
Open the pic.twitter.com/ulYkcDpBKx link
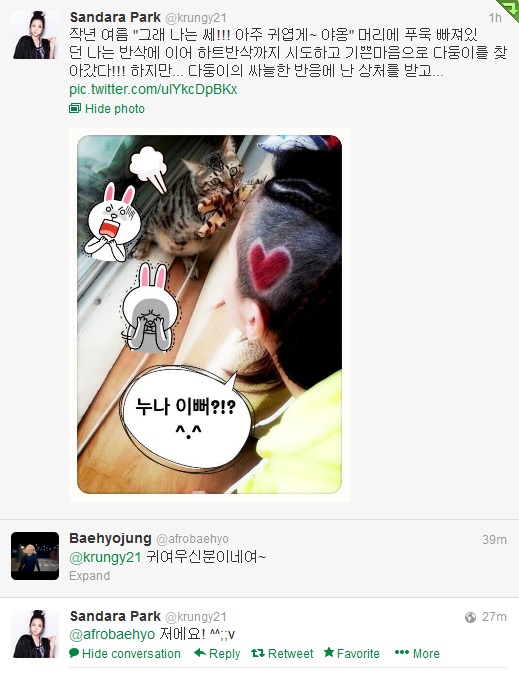(153, 89)
